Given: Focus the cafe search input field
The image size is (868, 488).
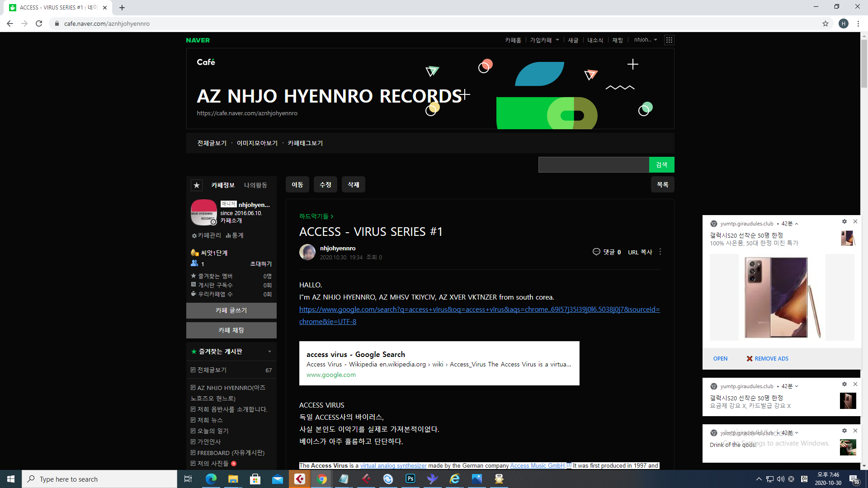Looking at the screenshot, I should pos(594,165).
